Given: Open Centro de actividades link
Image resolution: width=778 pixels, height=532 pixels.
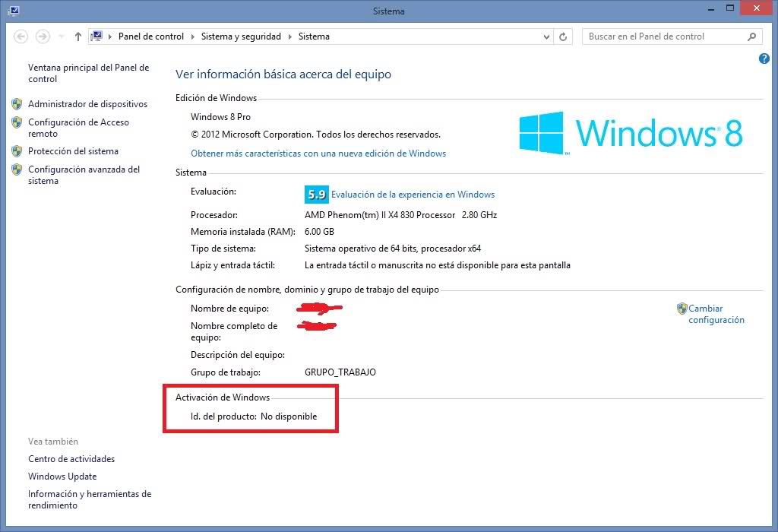Looking at the screenshot, I should point(71,459).
